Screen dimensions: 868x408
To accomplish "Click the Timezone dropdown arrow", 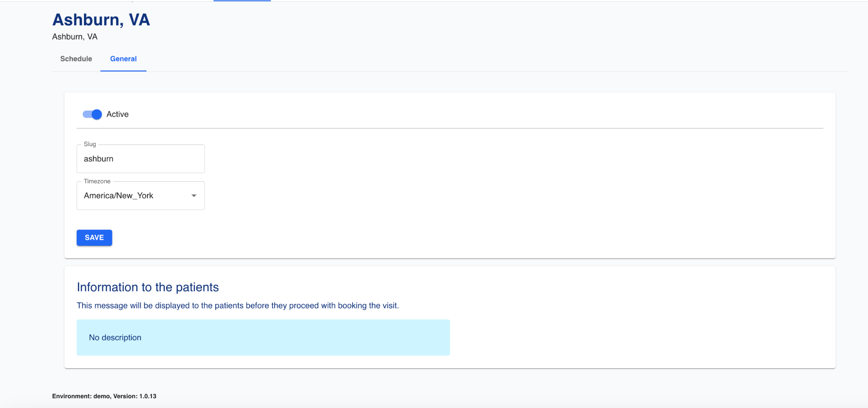I will (194, 196).
